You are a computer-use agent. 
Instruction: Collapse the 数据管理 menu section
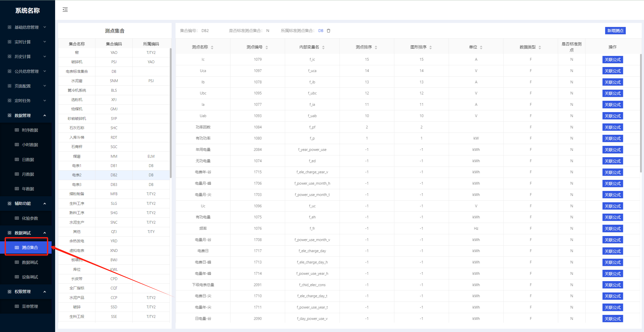click(x=27, y=115)
